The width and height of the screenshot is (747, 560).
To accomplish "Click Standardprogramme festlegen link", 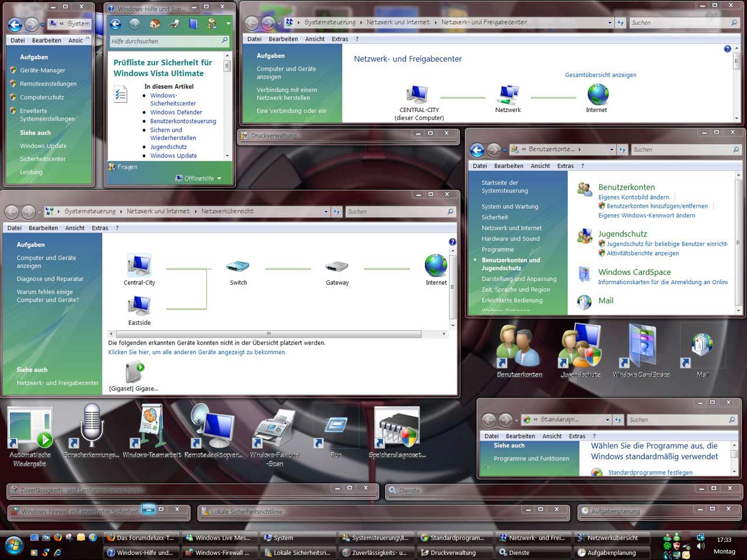I will pos(650,473).
